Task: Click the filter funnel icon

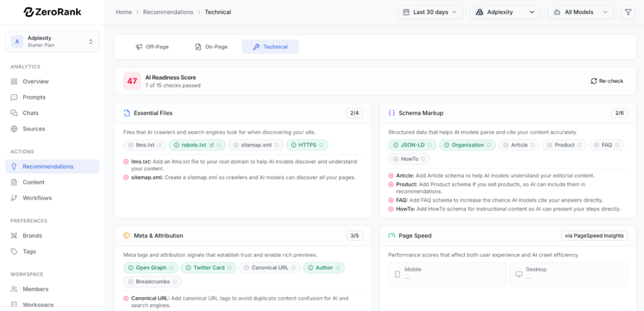Action: coord(628,12)
